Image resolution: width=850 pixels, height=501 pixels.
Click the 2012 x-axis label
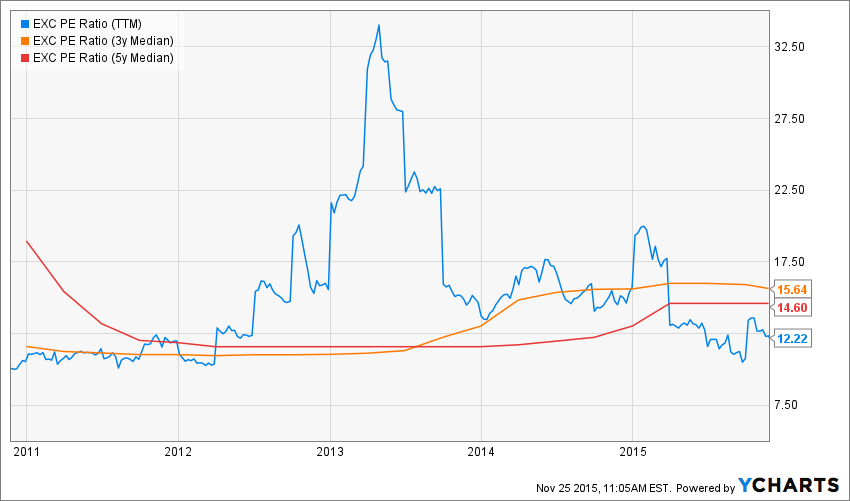tap(178, 451)
